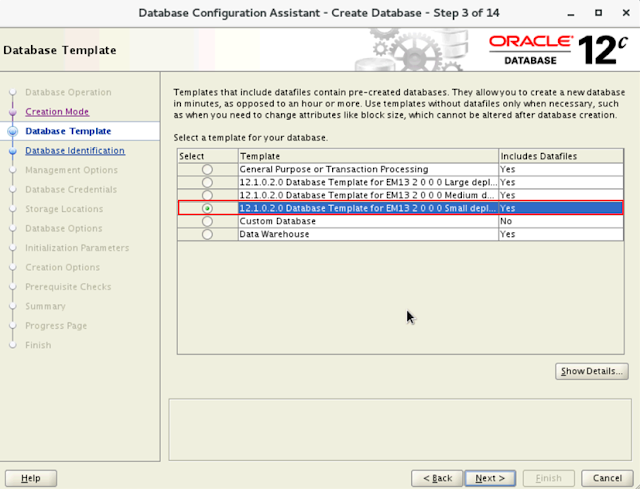Screen dimensions: 640x489
Task: Click the 'Yes' datafiles cell for Data Warehouse
Action: [561, 234]
